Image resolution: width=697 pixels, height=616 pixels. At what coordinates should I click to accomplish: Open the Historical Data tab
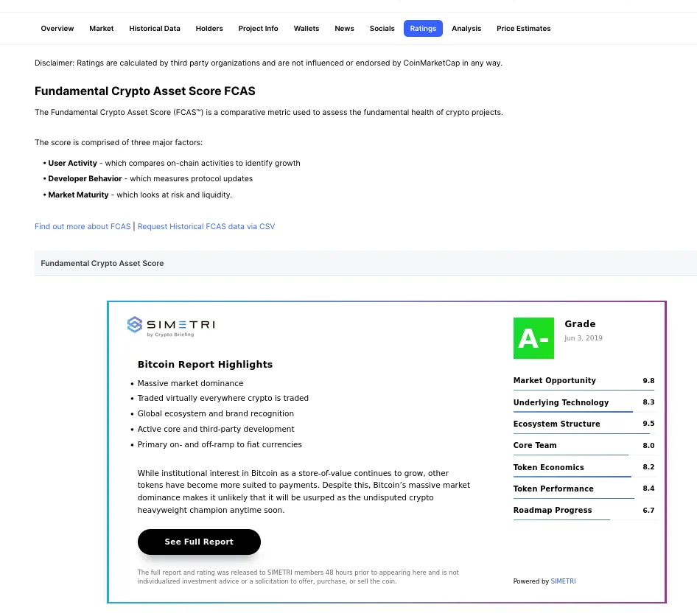click(155, 29)
